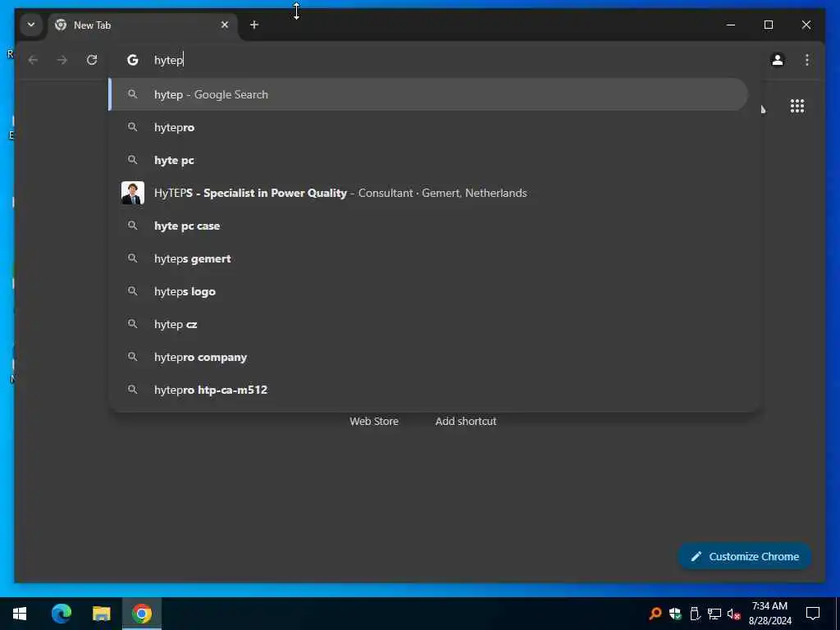Click the Chrome taskbar icon
The image size is (840, 630).
pos(142,614)
